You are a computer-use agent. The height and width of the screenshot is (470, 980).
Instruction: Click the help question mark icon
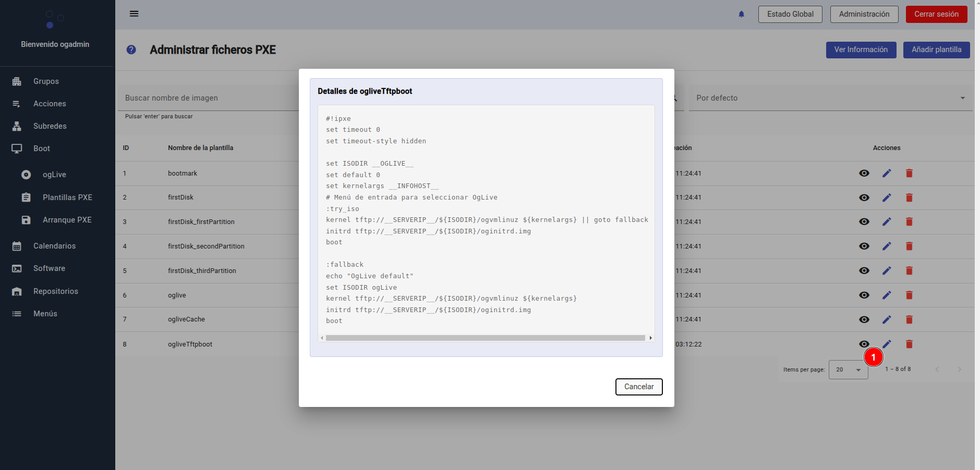[x=131, y=50]
